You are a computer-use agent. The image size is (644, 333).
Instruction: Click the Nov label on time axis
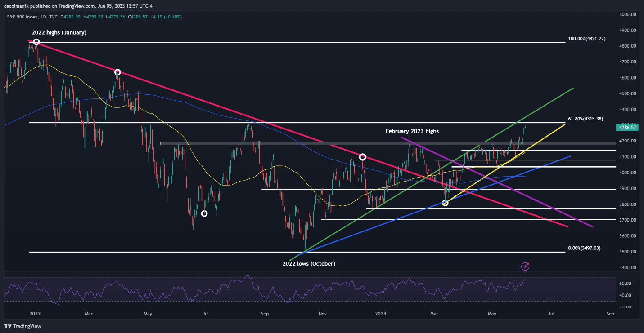click(x=322, y=313)
